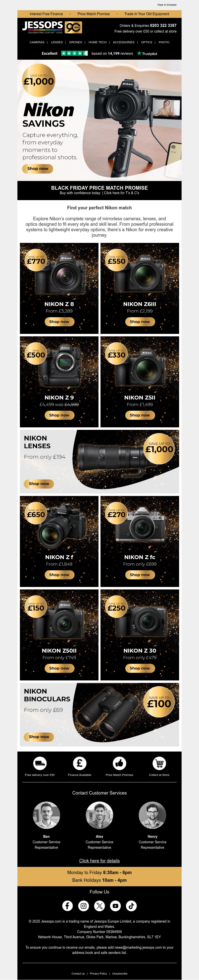Click Shop now on Nikon Lenses banner

tap(39, 484)
